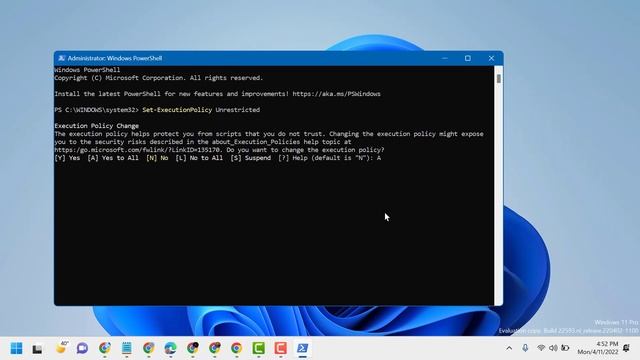Click PowerShell icon in window title bar
640x360 pixels.
pyautogui.click(x=62, y=58)
